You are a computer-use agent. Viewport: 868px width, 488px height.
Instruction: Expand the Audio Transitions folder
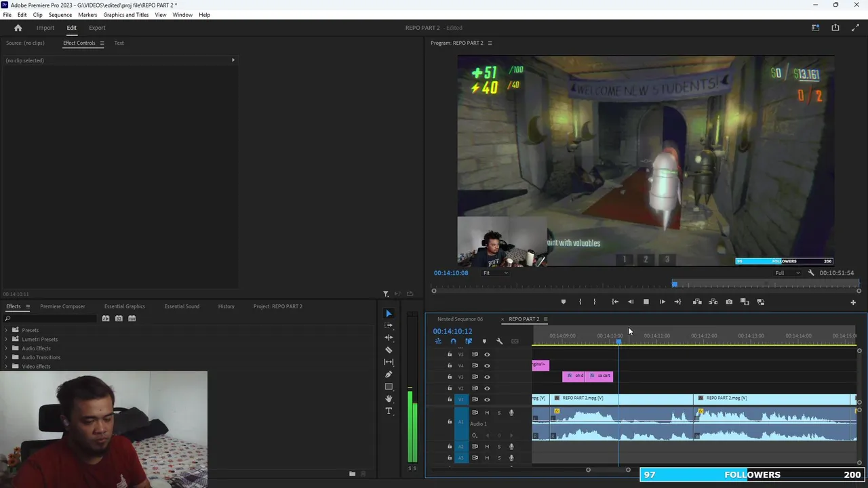click(x=6, y=357)
